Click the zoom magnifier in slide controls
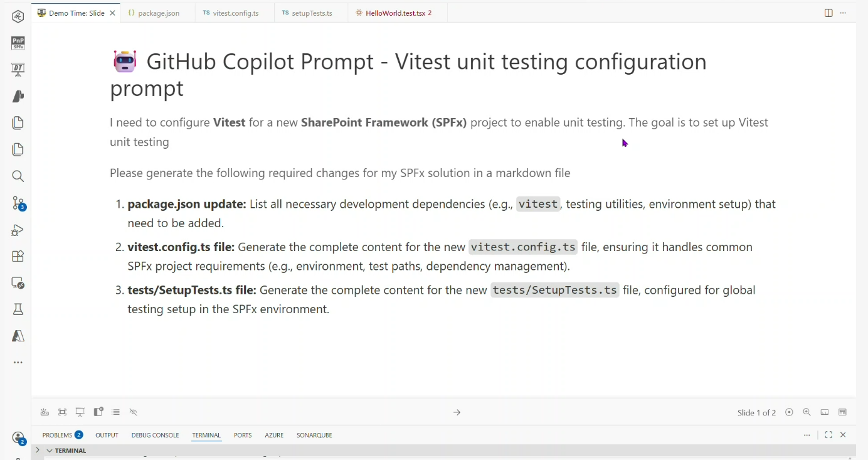Viewport: 868px width, 460px height. pos(807,412)
